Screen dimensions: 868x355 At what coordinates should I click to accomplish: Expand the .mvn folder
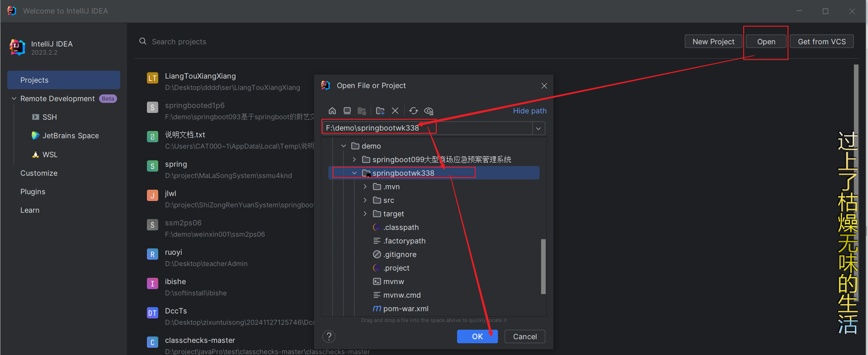point(365,187)
